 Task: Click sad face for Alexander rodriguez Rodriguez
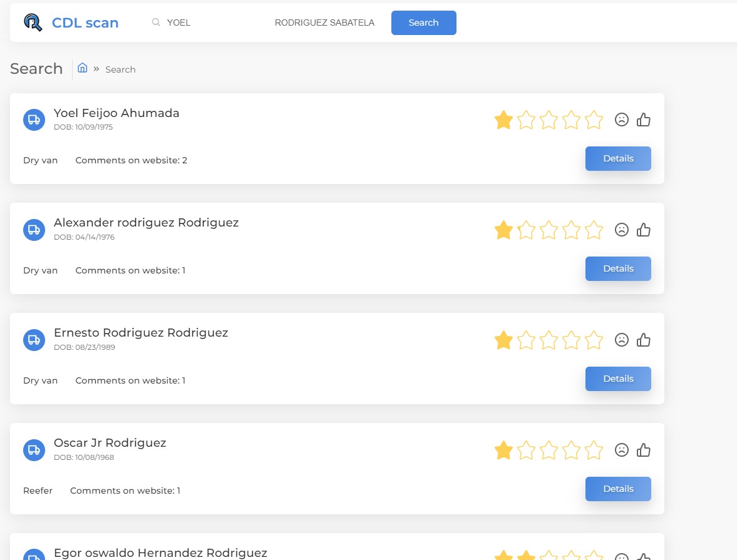click(621, 230)
